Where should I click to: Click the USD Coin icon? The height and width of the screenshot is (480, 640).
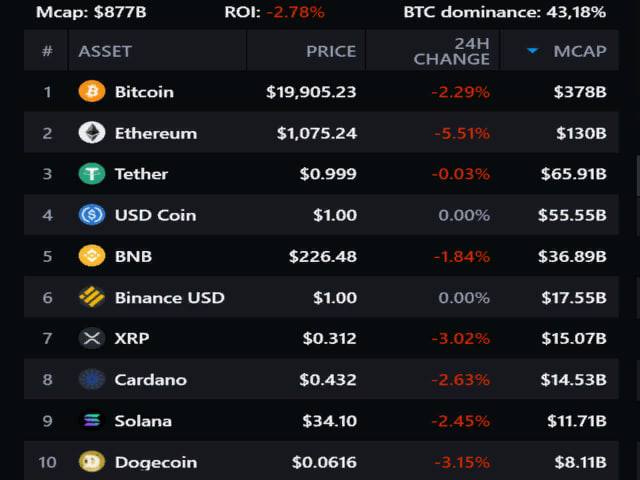91,215
